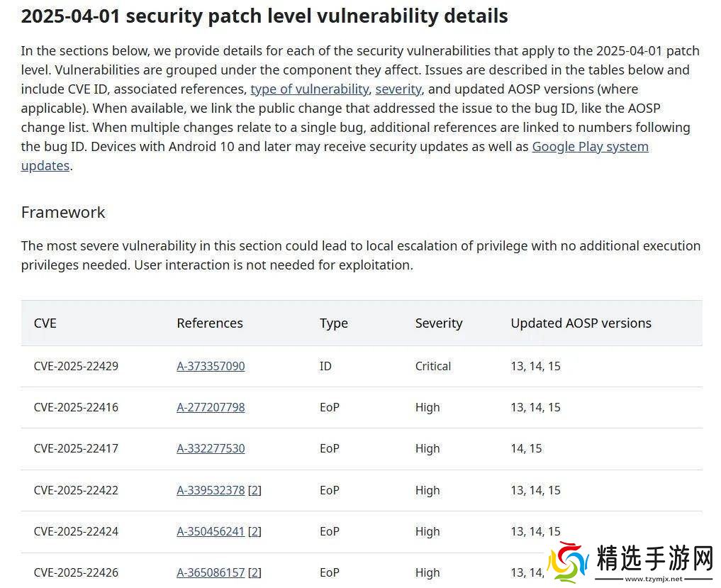The image size is (721, 588).
Task: Select the Type column header
Action: (333, 323)
